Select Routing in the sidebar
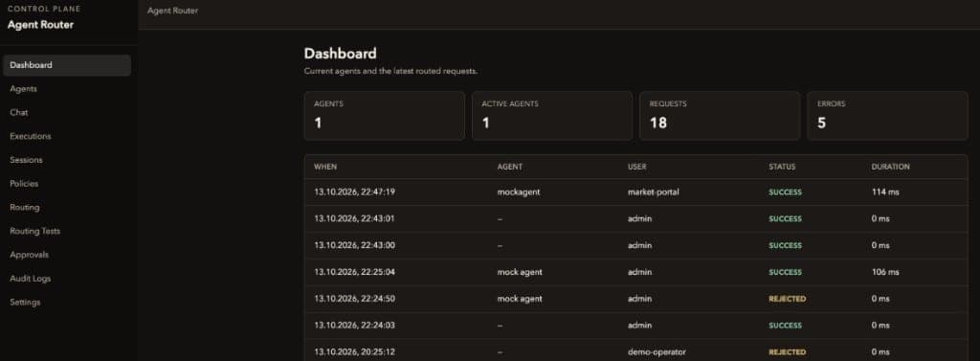 (x=24, y=207)
